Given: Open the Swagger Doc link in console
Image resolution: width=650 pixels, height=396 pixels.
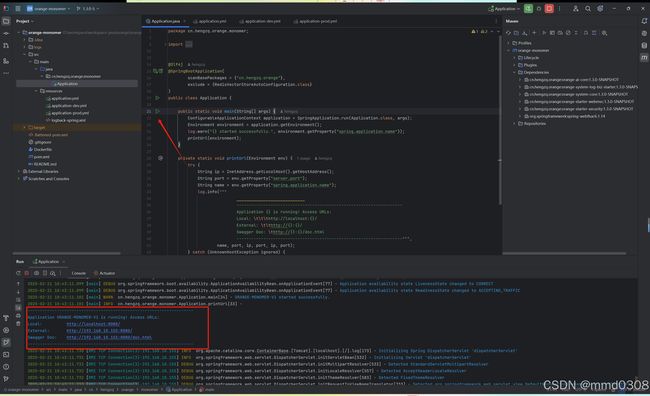Looking at the screenshot, I should tap(109, 337).
